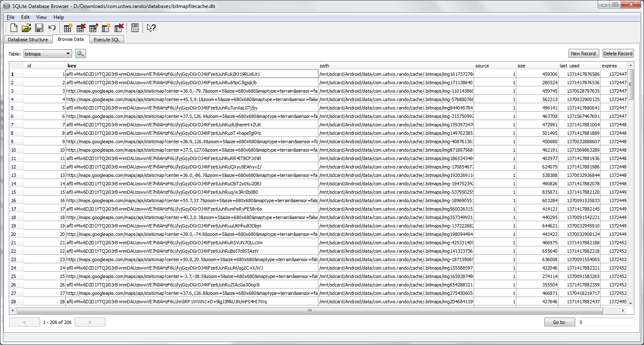Click the Go to record number field
The image size is (644, 345).
[606, 322]
